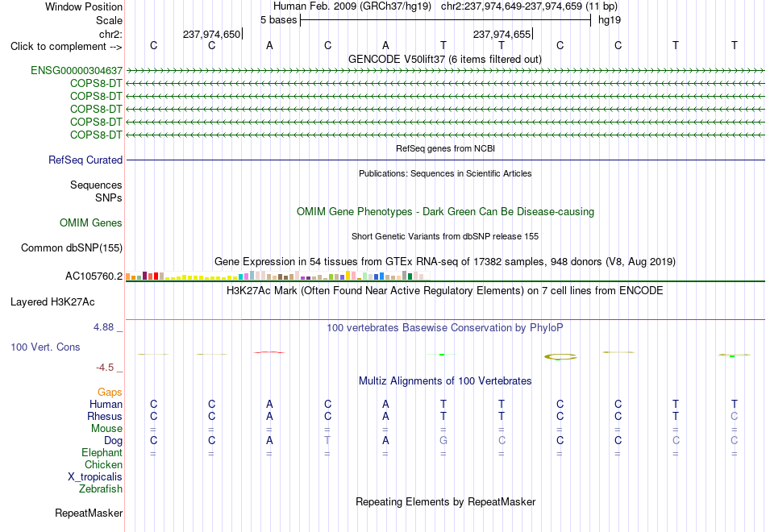
Task: Select the Elephant species row label
Action: click(102, 452)
